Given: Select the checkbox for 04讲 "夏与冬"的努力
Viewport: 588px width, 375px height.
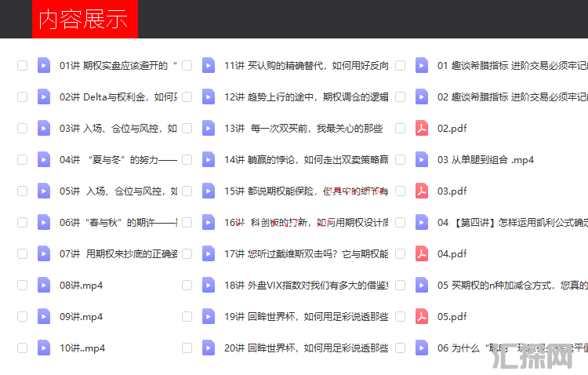Looking at the screenshot, I should pos(22,160).
